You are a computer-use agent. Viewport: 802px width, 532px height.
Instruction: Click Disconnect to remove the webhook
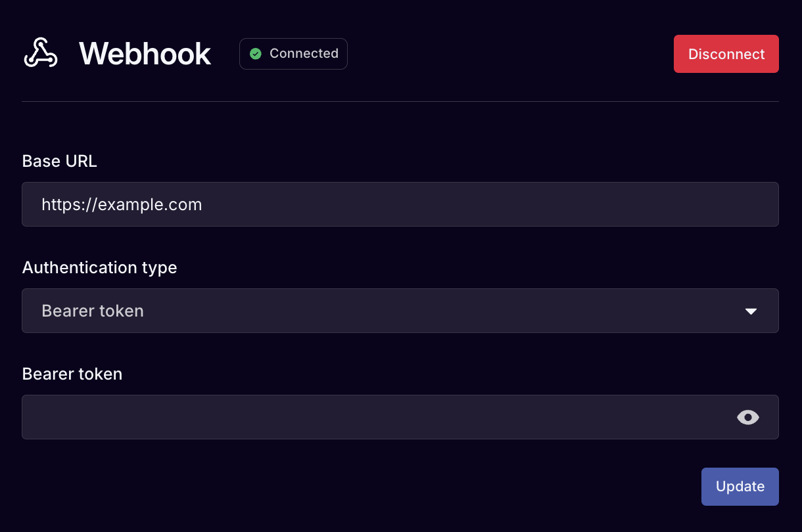(726, 54)
